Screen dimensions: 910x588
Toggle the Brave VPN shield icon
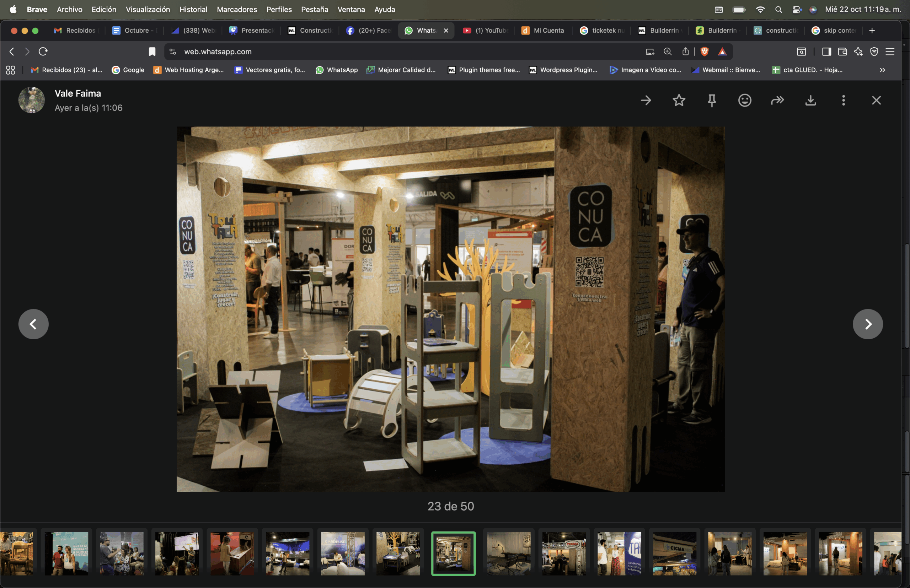874,52
